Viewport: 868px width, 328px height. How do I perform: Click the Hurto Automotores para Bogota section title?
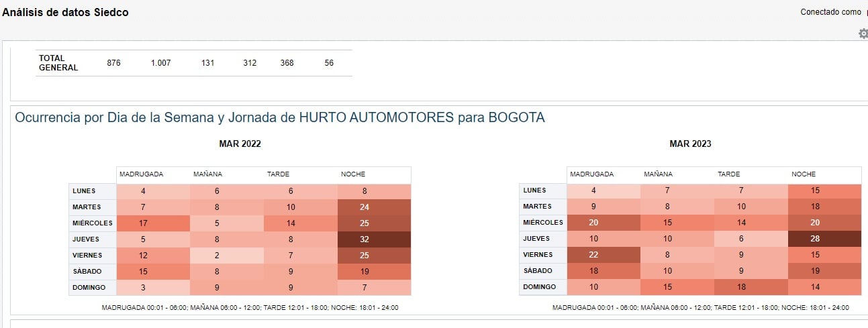coord(280,118)
